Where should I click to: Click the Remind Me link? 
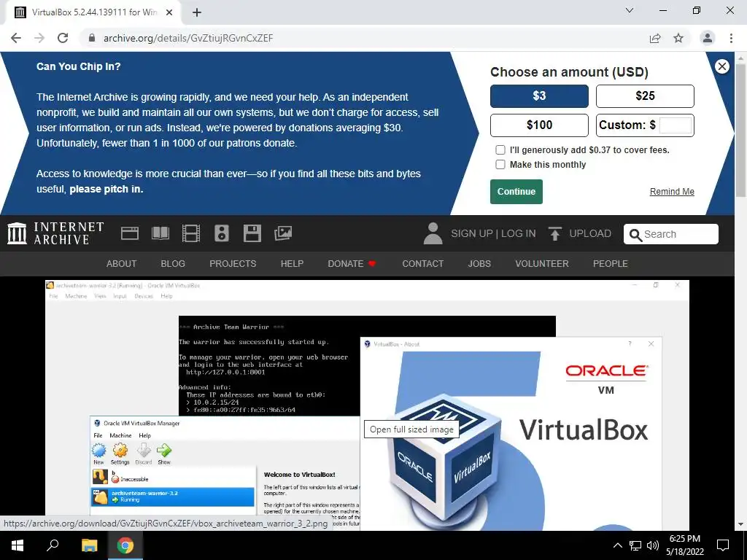[x=672, y=192]
